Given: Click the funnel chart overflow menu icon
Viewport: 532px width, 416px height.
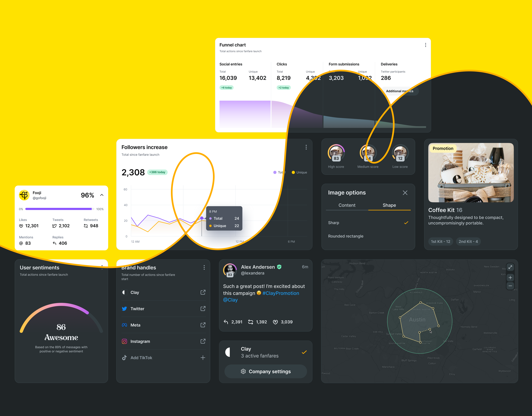Looking at the screenshot, I should click(x=426, y=45).
